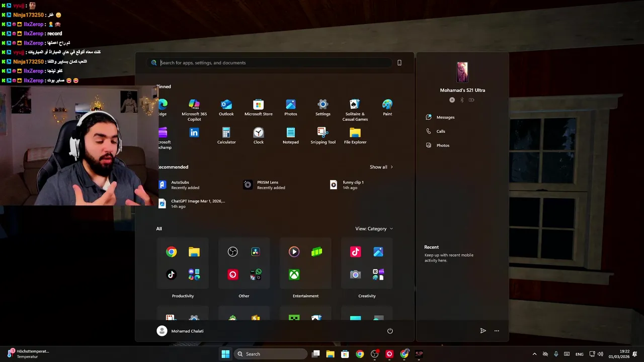
Task: Open Xbox app in Entertainment category
Action: pyautogui.click(x=294, y=275)
